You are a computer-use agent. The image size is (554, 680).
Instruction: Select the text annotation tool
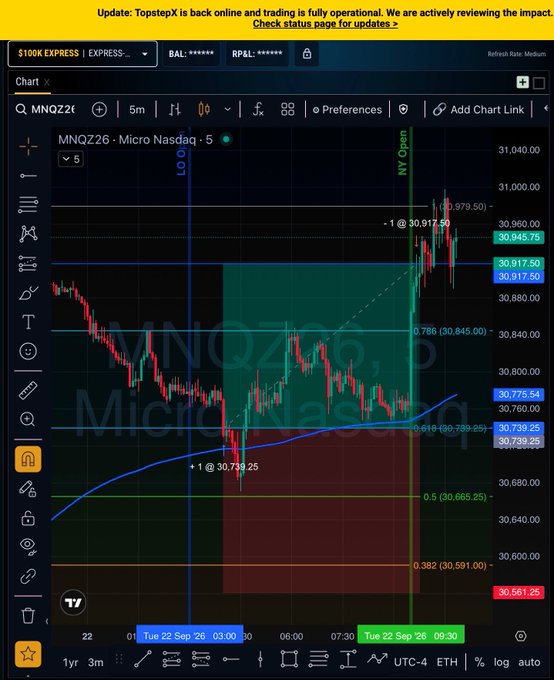click(28, 322)
